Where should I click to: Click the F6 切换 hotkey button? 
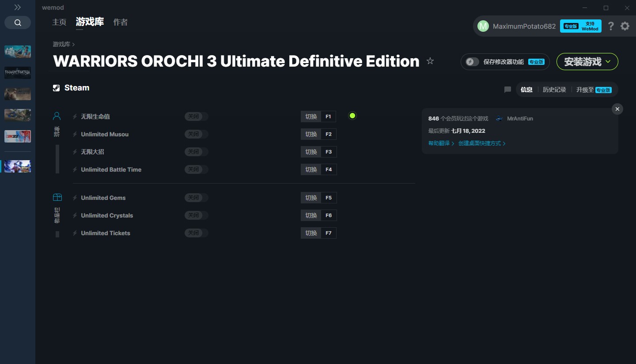318,215
